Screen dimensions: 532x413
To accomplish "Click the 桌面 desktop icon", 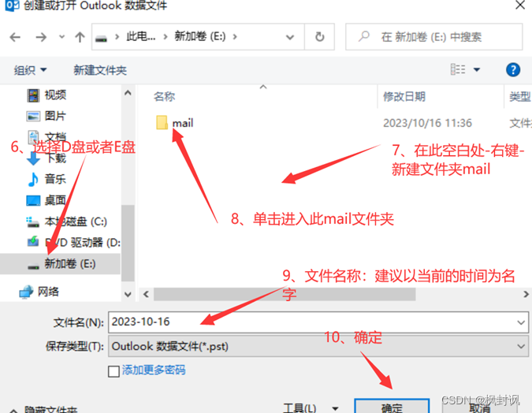I will click(33, 200).
